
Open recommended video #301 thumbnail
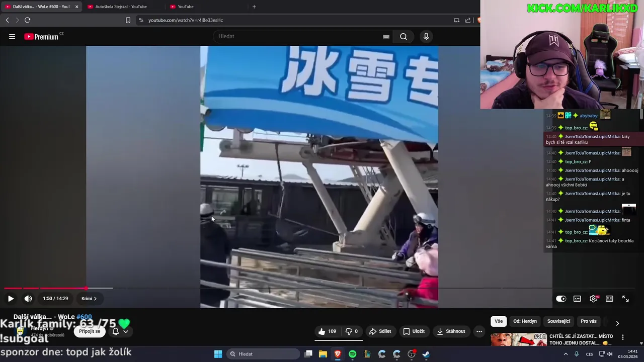click(x=519, y=339)
